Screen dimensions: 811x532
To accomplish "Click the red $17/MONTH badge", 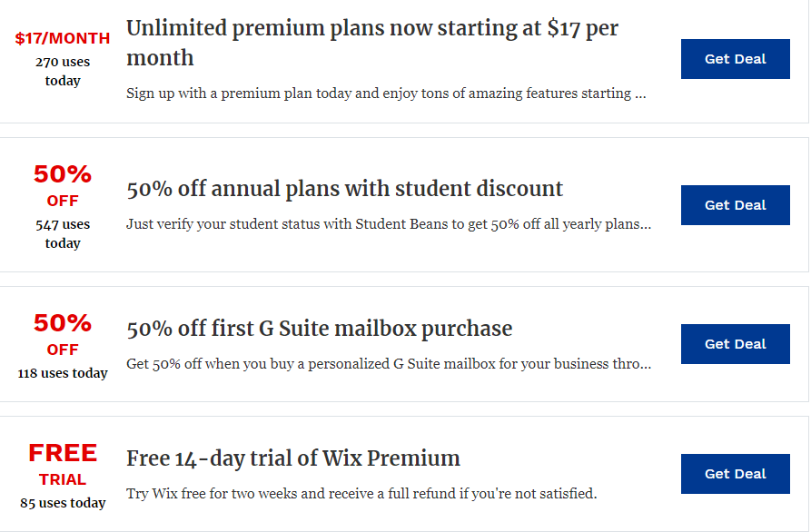I will (62, 38).
